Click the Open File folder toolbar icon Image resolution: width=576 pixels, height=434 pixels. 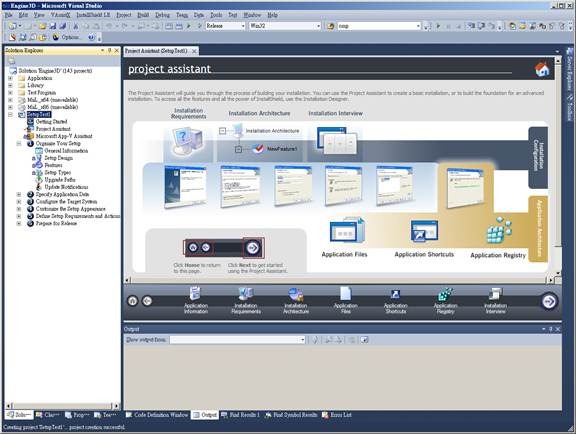[x=43, y=26]
